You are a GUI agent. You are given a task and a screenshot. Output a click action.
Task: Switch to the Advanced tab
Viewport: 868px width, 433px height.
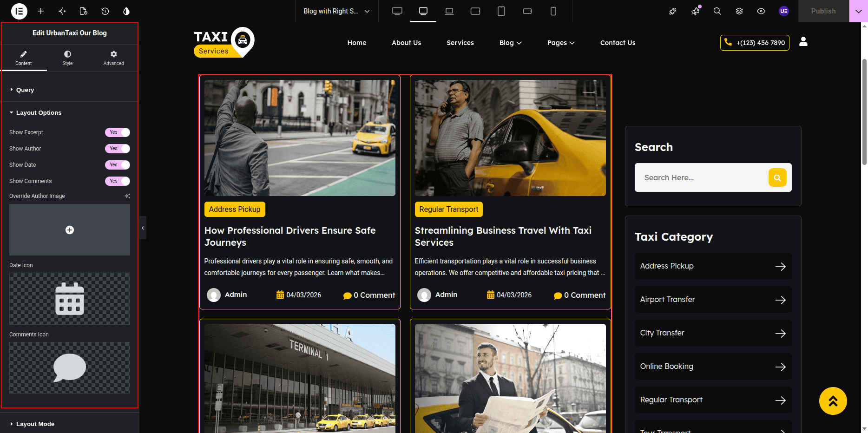(114, 58)
